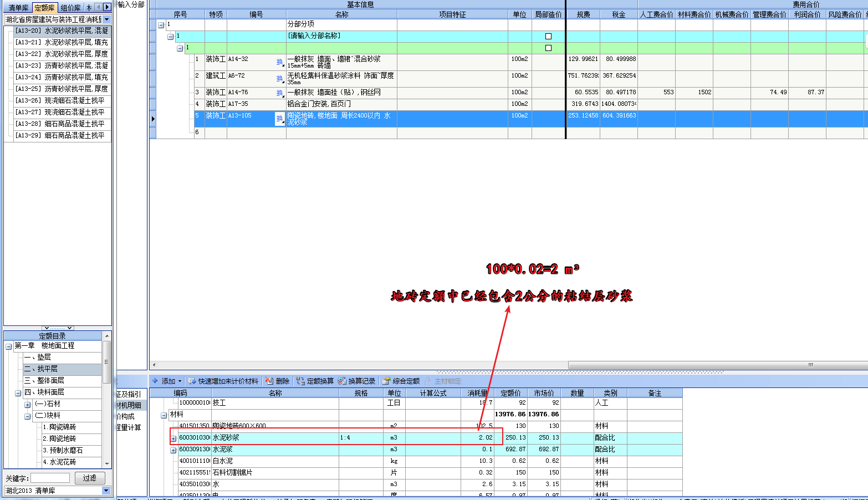Click the 消耗量 column header

[x=477, y=393]
